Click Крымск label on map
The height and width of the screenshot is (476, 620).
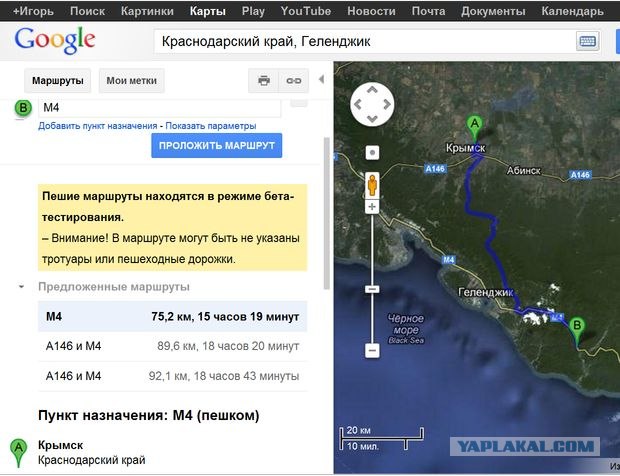465,148
